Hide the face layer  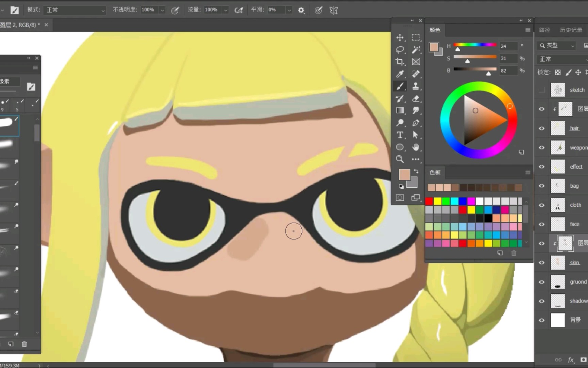(542, 224)
